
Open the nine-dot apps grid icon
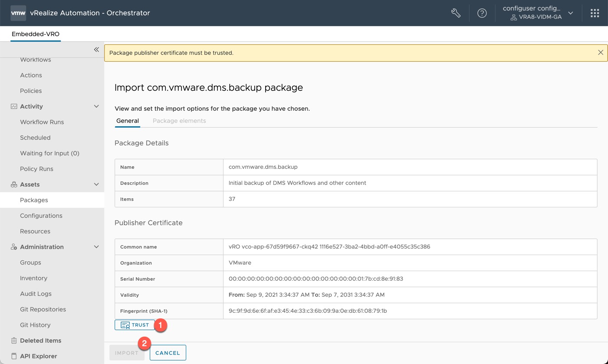595,13
